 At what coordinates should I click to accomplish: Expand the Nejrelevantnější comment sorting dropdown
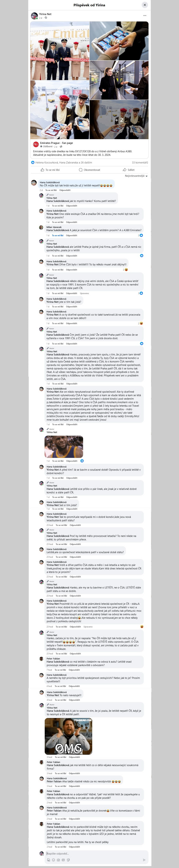136,176
